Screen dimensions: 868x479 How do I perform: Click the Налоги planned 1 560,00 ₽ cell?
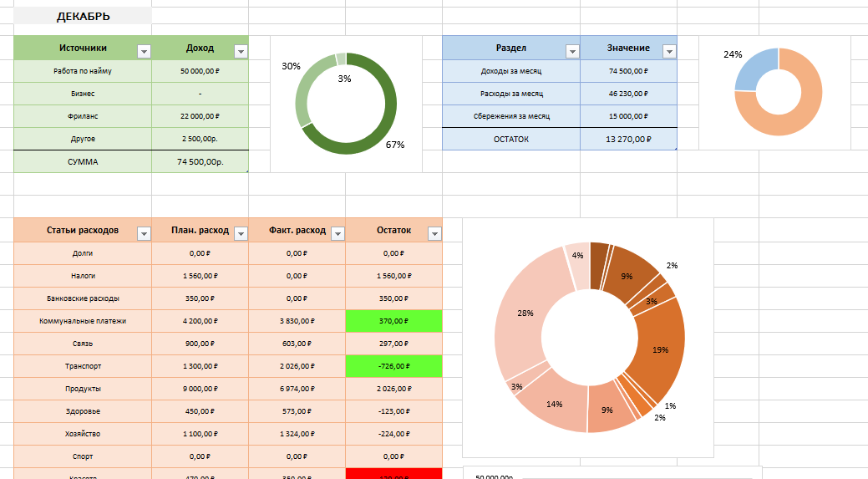pos(201,276)
